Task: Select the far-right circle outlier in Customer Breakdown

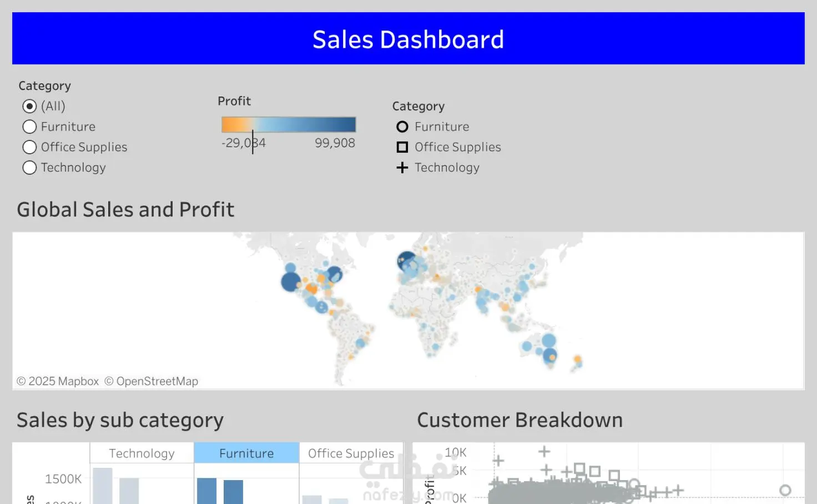Action: [785, 490]
